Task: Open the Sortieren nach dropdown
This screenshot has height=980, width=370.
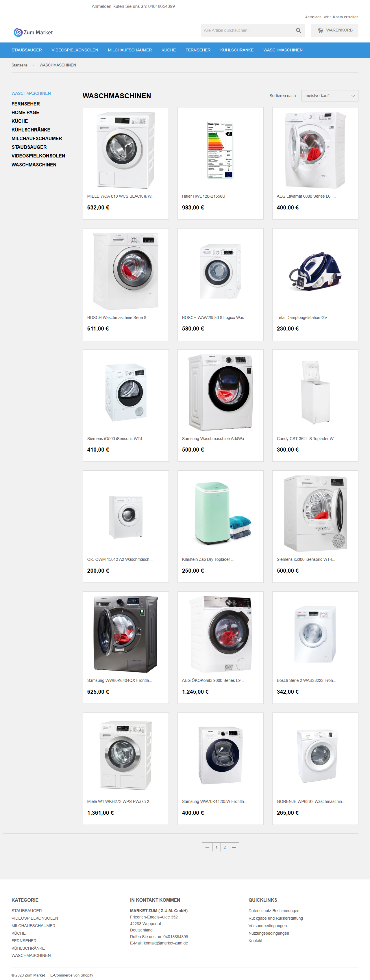Action: coord(330,96)
